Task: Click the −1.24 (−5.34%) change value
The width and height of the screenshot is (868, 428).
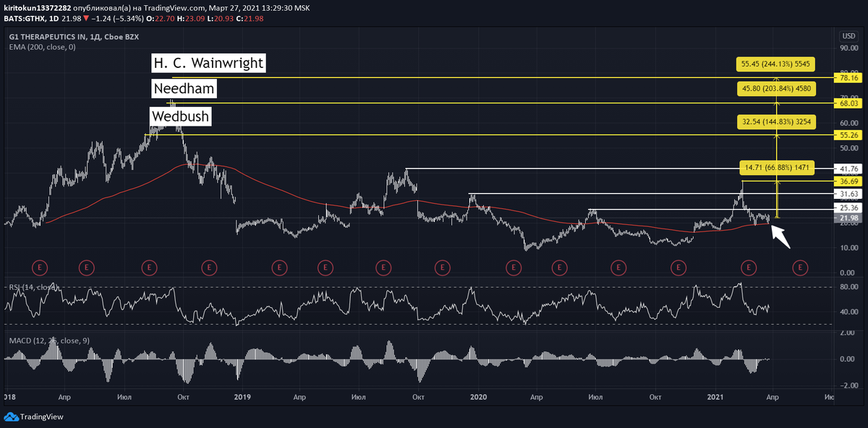Action: [109, 17]
